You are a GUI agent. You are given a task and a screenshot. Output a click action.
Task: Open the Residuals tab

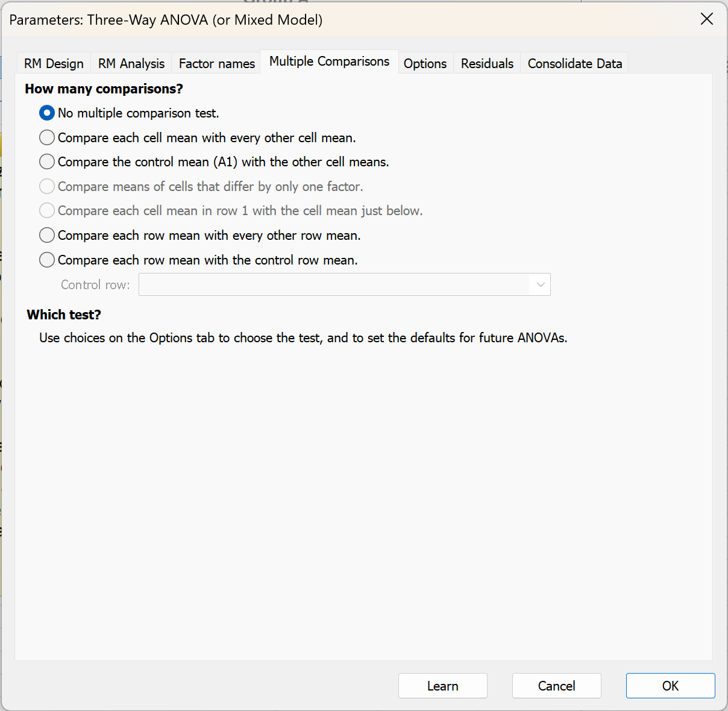pos(487,64)
